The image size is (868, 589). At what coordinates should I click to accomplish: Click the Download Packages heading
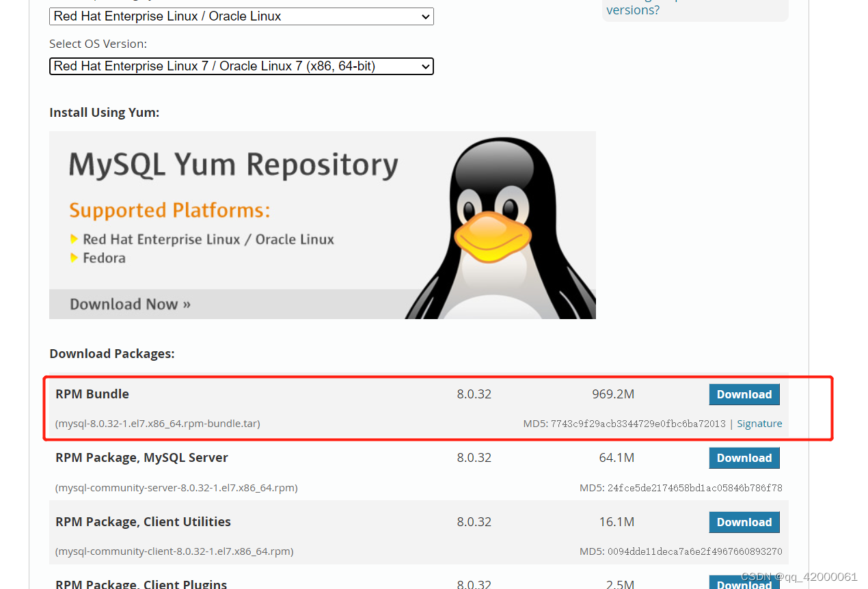coord(112,353)
